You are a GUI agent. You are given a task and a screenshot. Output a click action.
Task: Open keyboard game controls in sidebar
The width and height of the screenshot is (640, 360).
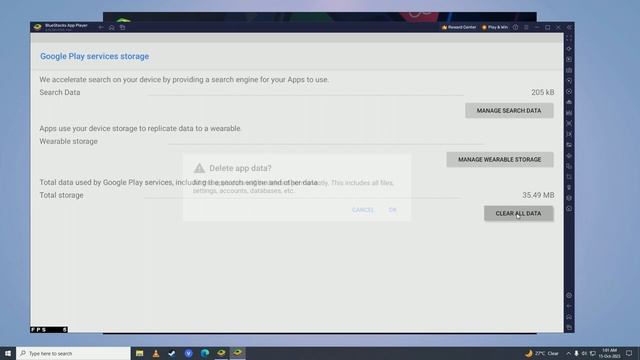(569, 70)
